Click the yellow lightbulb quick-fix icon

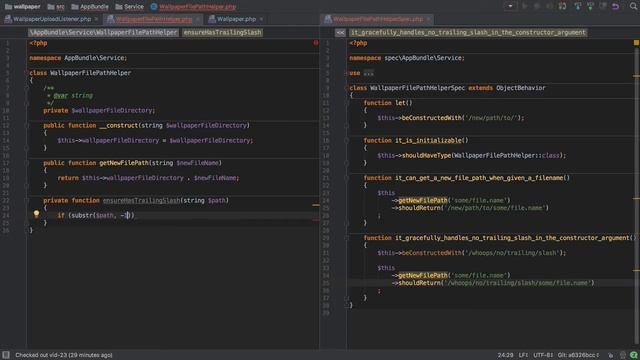36,213
